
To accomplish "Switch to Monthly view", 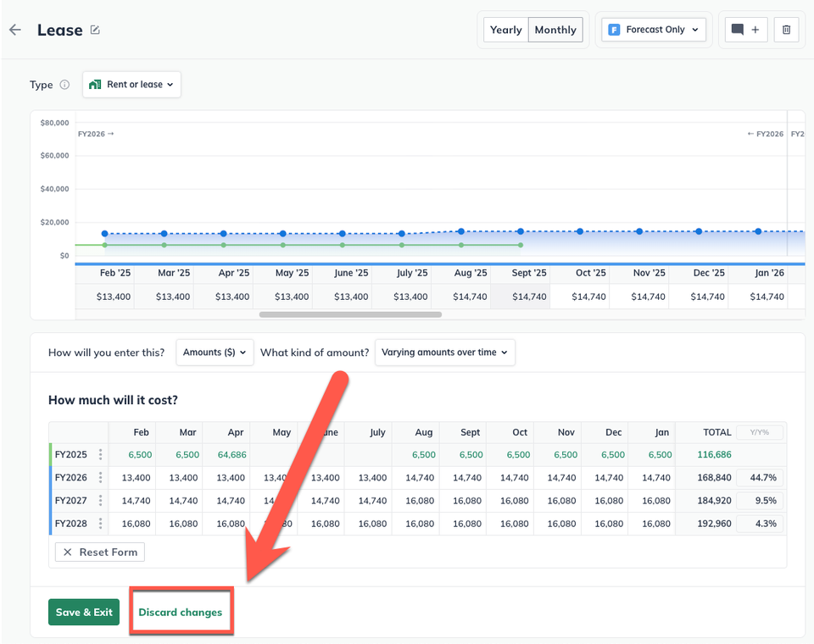I will tap(555, 30).
